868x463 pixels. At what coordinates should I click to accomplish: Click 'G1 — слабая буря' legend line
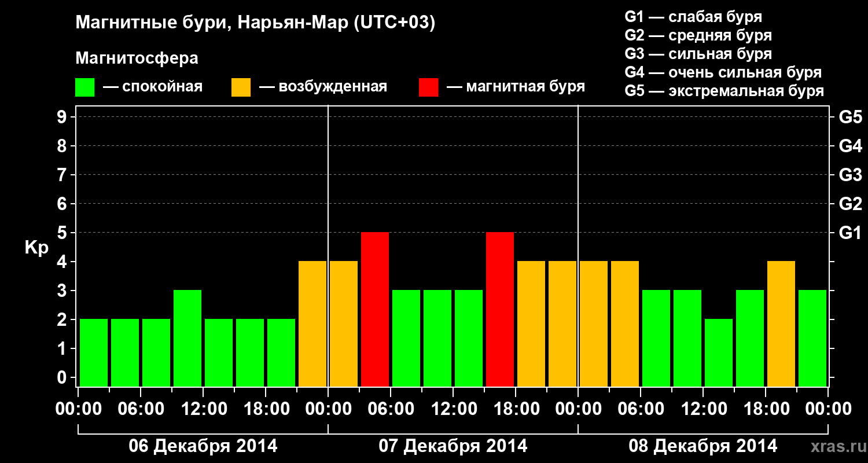pyautogui.click(x=693, y=17)
